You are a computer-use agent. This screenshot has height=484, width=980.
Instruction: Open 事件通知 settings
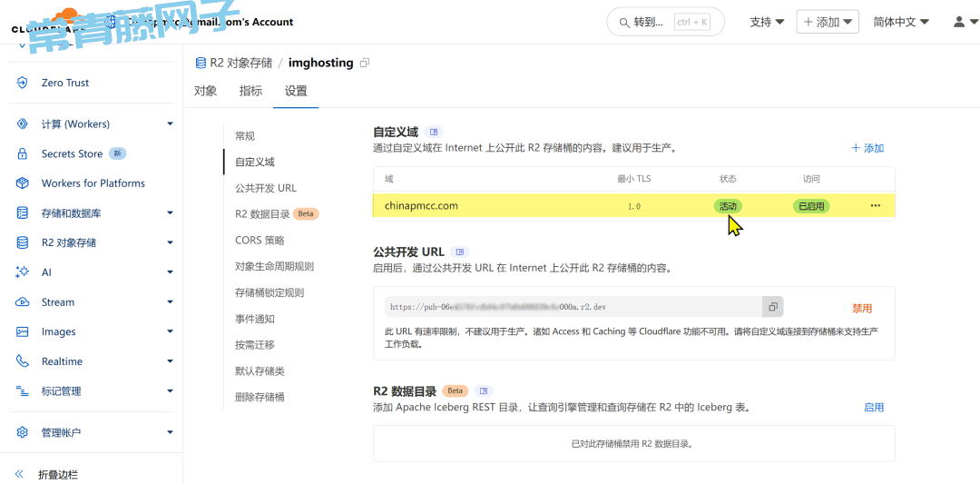[x=255, y=319]
